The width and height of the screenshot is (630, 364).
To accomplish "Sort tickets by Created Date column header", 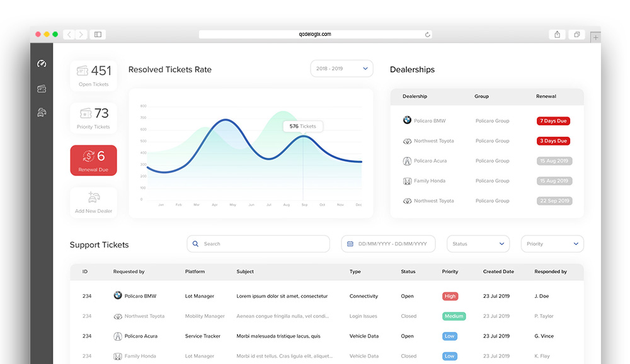I will [498, 271].
